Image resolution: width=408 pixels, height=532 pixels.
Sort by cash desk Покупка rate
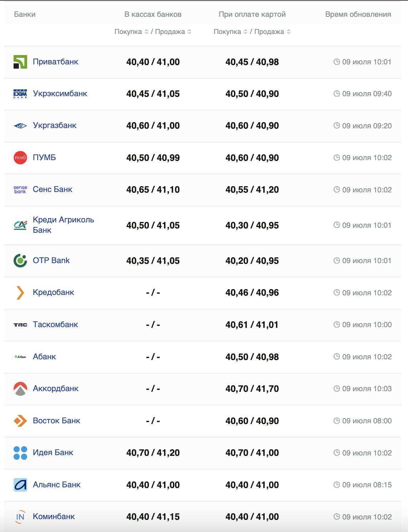(146, 32)
